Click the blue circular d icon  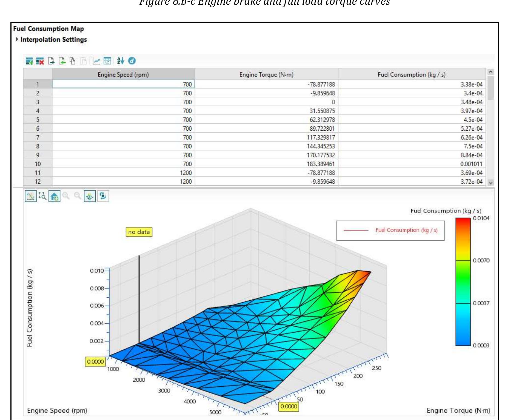132,61
